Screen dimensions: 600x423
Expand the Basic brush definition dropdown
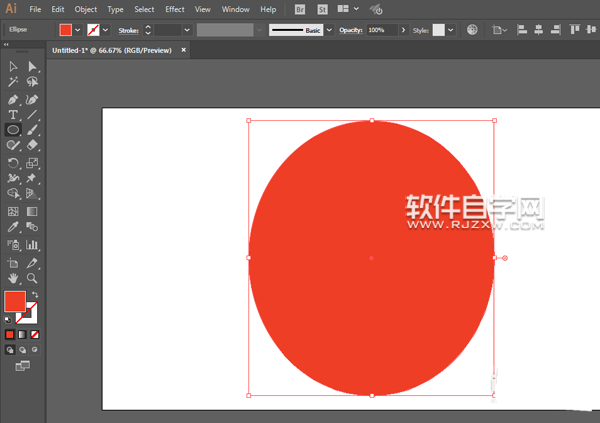coord(328,30)
